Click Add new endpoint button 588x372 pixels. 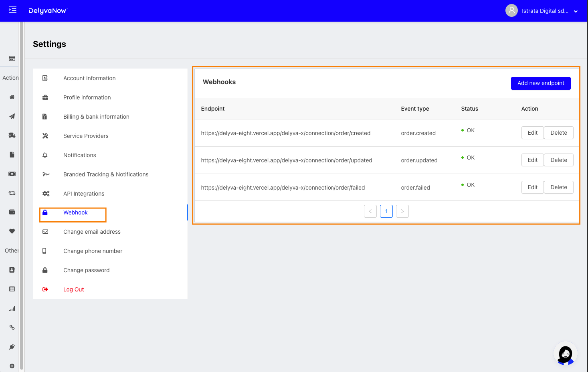pos(540,83)
